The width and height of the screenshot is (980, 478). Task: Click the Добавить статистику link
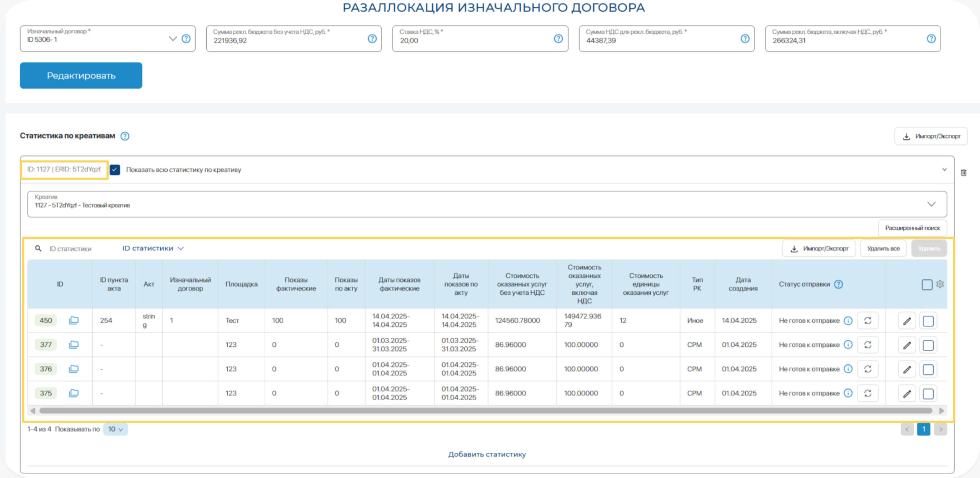tap(487, 454)
